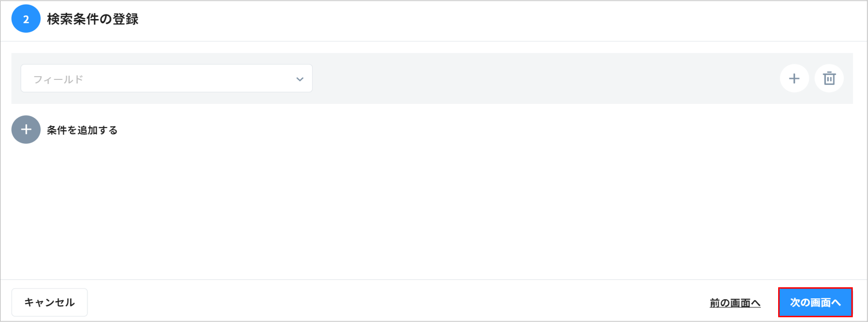Viewport: 868px width, 322px height.
Task: Click inside the フィールド input field
Action: [x=143, y=78]
